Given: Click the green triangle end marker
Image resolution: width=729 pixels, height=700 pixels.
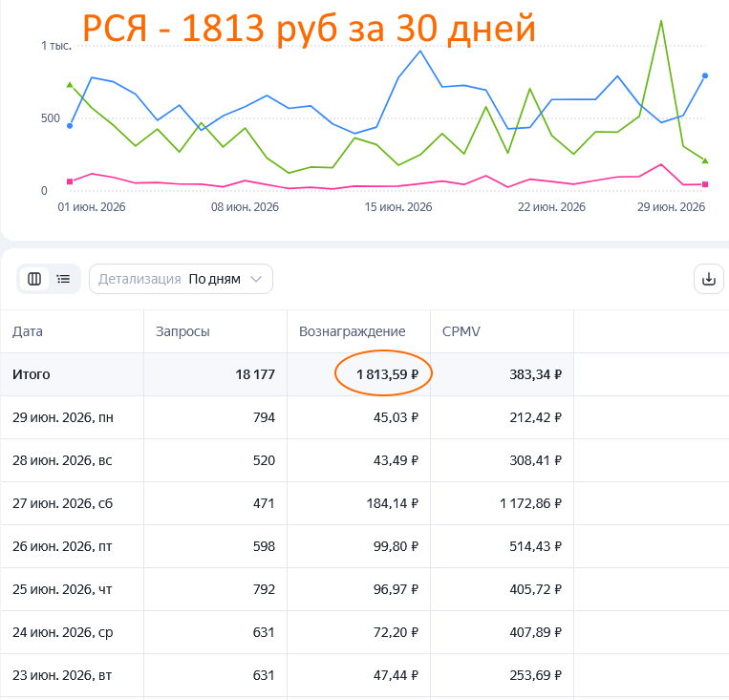Looking at the screenshot, I should 705,160.
